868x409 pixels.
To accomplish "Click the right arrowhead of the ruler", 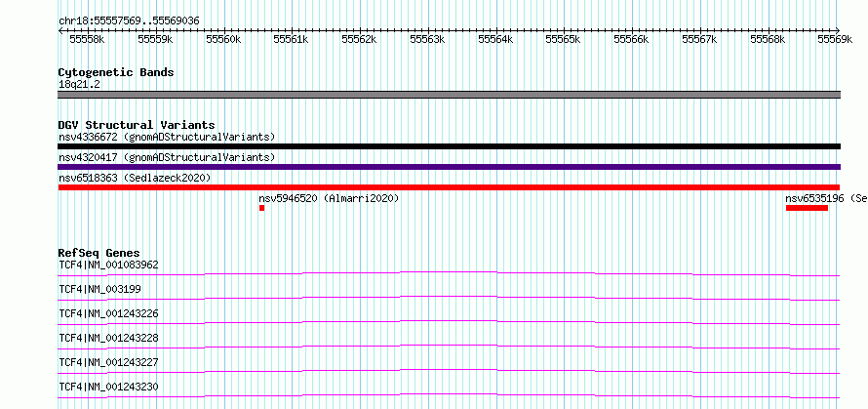I will (838, 30).
